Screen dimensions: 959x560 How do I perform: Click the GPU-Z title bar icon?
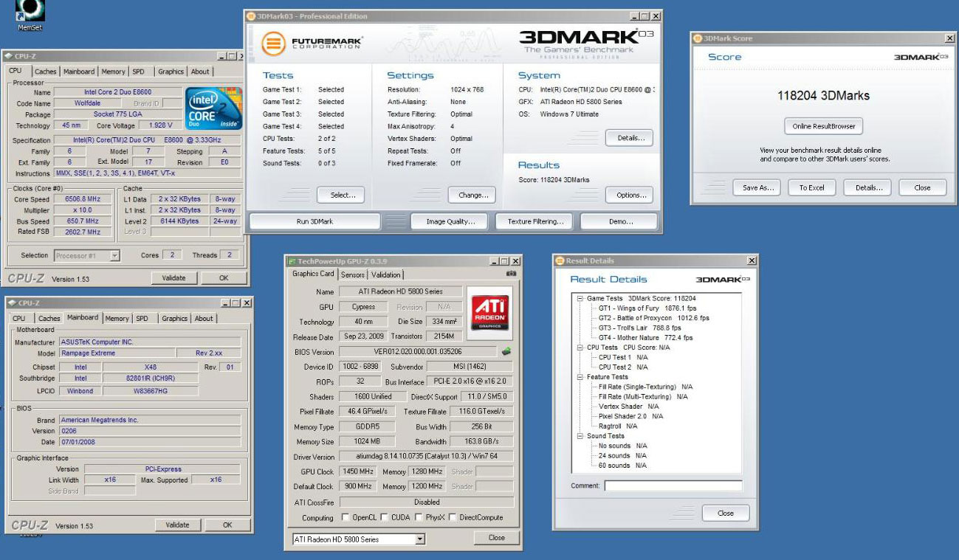coord(292,261)
